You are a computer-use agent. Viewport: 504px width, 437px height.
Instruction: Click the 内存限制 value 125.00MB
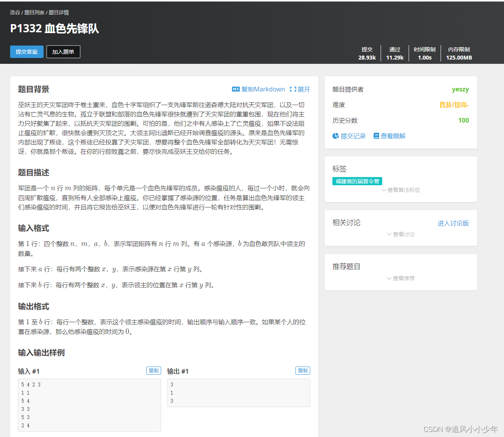(459, 58)
